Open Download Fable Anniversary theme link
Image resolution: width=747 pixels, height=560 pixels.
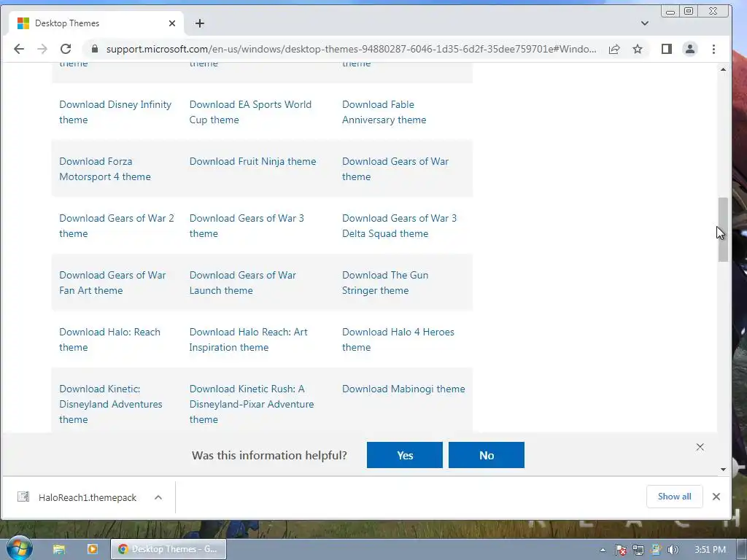(384, 112)
